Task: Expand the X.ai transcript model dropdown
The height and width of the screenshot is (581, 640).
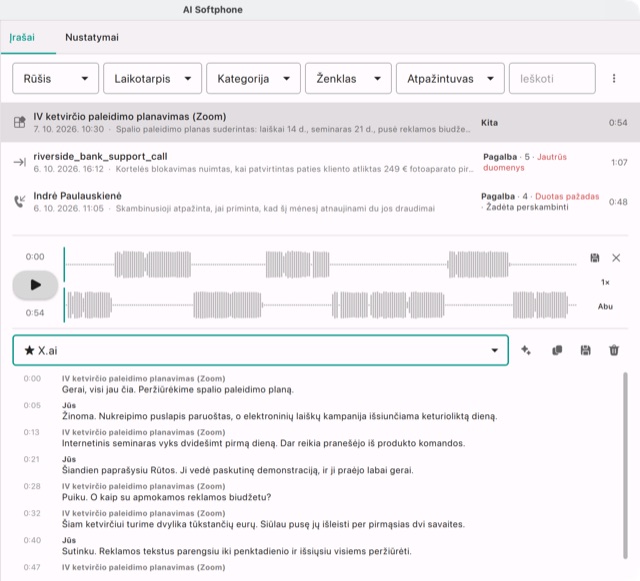Action: 260,350
